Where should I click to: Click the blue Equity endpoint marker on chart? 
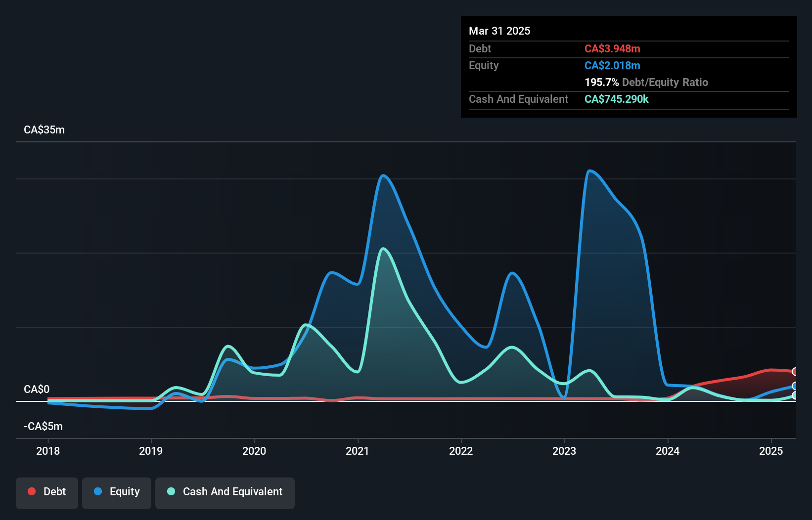coord(795,386)
